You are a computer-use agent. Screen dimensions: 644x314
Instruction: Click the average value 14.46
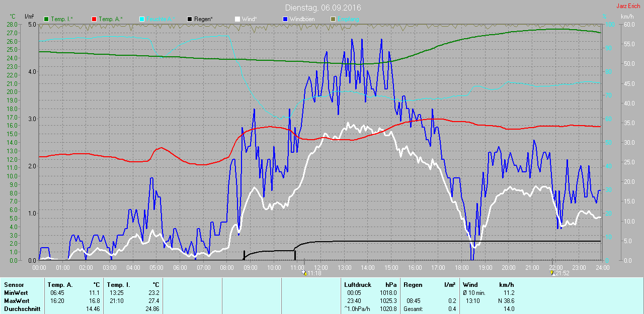[93, 308]
